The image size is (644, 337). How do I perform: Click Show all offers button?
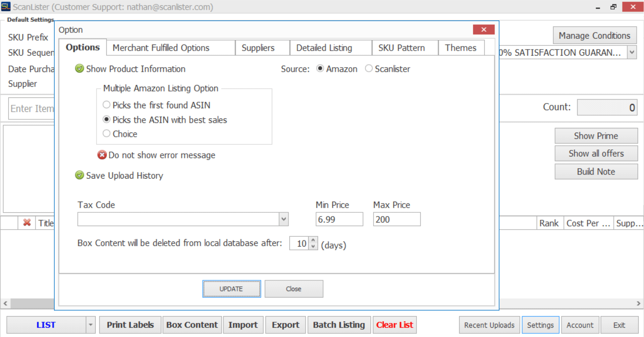point(596,153)
